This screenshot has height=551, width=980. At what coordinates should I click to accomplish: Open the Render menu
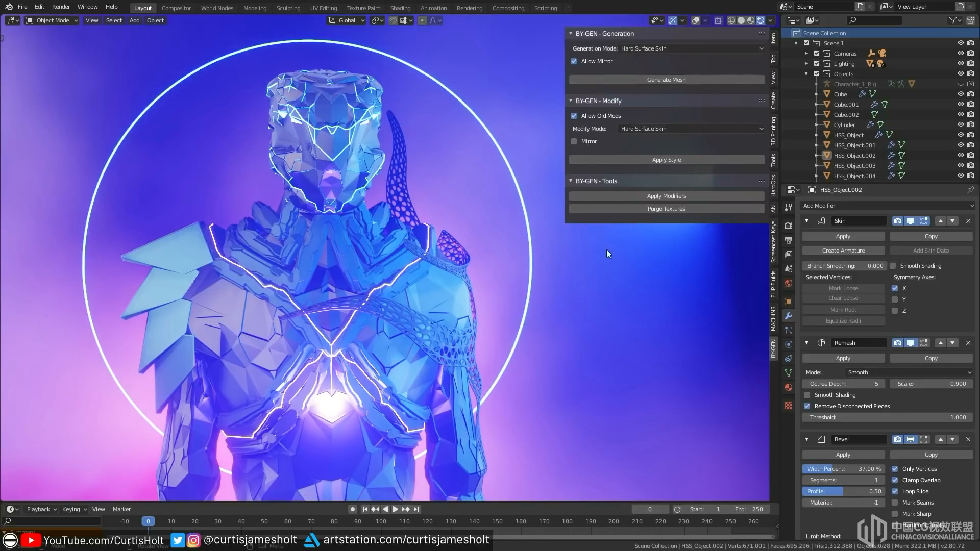(x=61, y=7)
